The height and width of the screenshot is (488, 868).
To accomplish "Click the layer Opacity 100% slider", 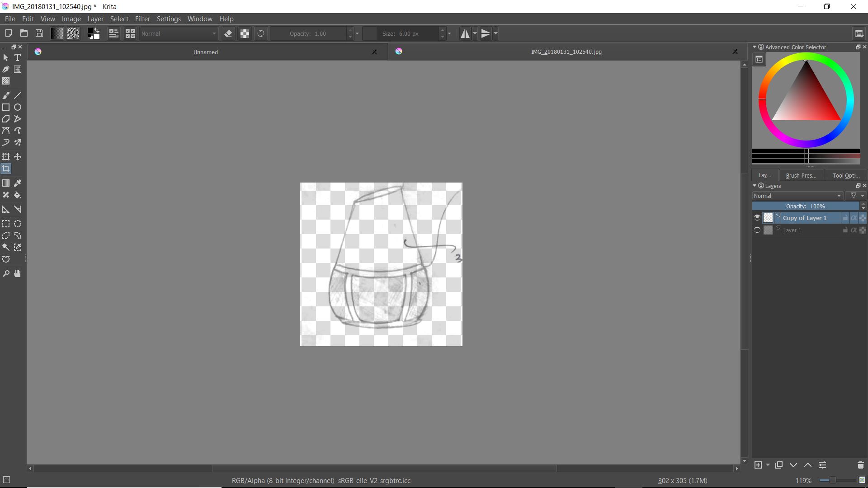I will (805, 206).
